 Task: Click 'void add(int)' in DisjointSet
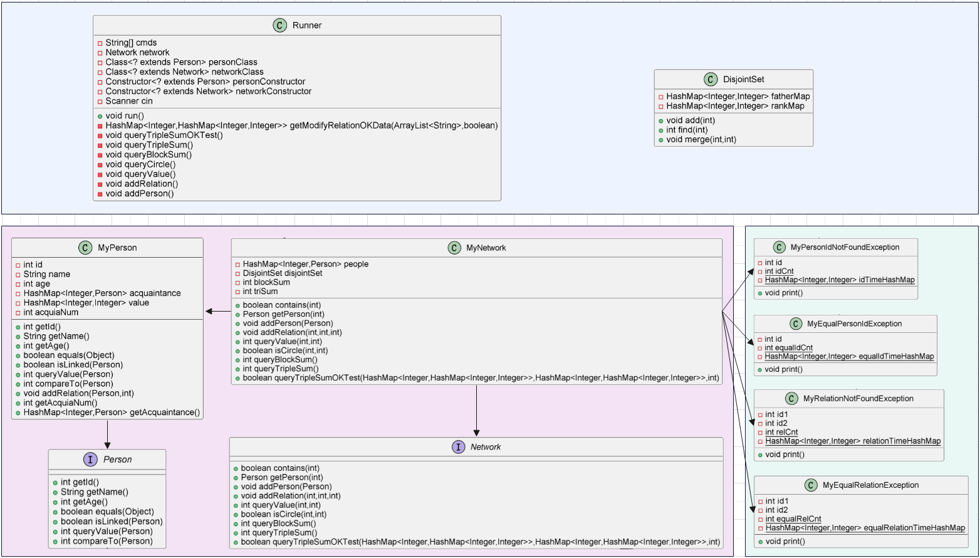[691, 120]
